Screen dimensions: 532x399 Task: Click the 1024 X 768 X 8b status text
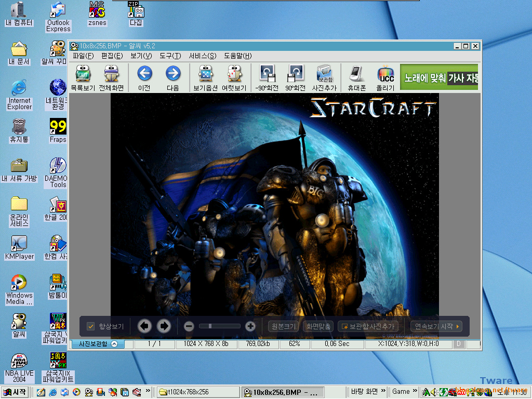pos(206,344)
